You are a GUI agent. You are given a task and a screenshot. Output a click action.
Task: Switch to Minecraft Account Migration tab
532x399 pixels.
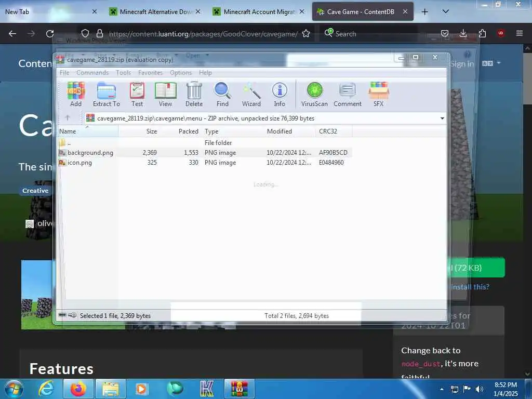coord(258,11)
